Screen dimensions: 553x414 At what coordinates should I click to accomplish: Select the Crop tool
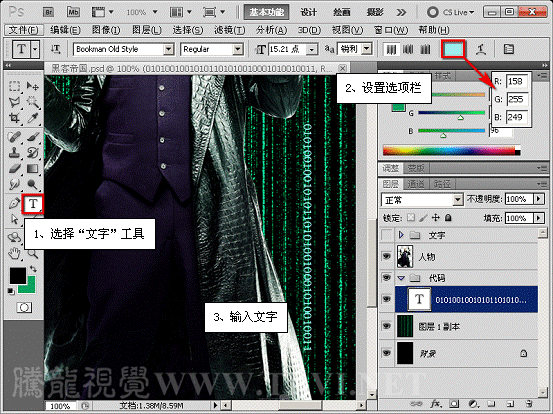tap(14, 118)
